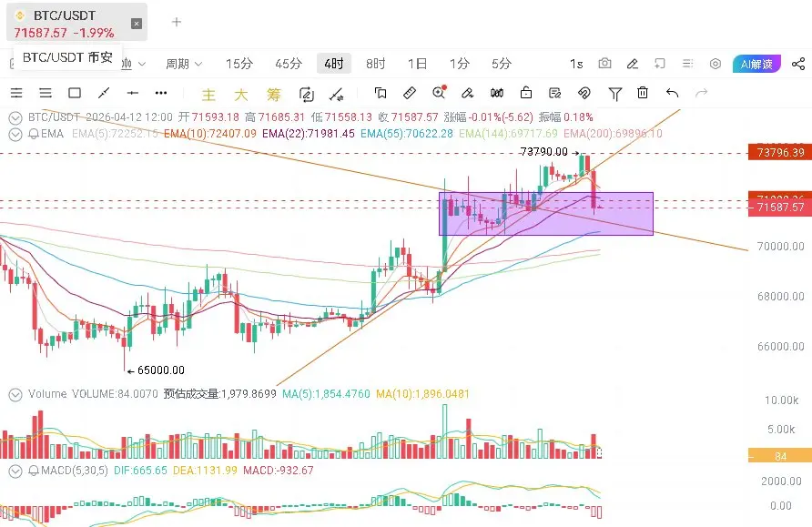Image resolution: width=812 pixels, height=527 pixels.
Task: Click the line-with-settings tool icon
Action: tap(336, 95)
